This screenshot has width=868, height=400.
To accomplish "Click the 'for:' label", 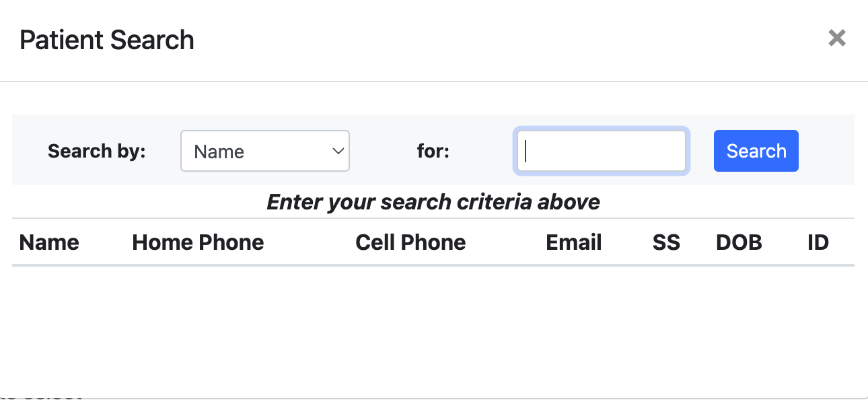I will tap(433, 151).
